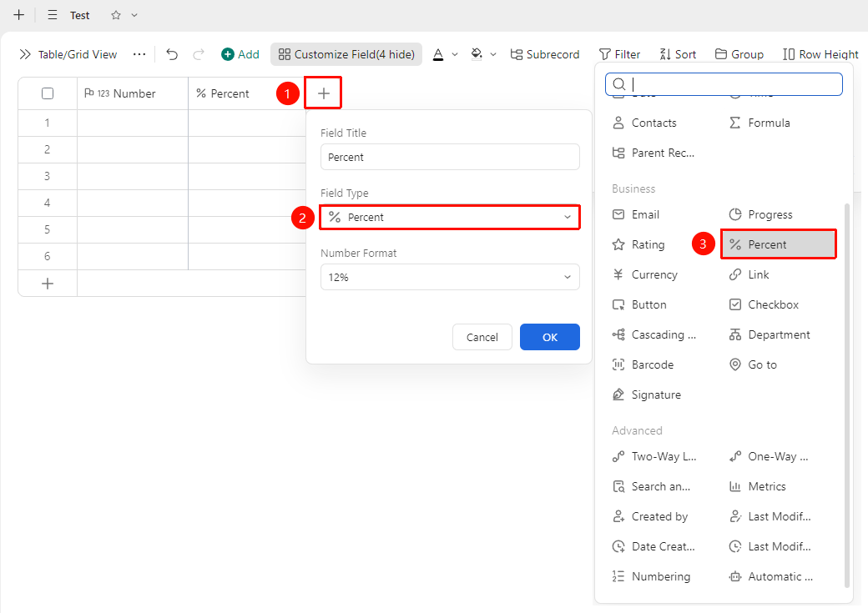Open the hamburger menu beside Test
The width and height of the screenshot is (868, 613).
53,15
